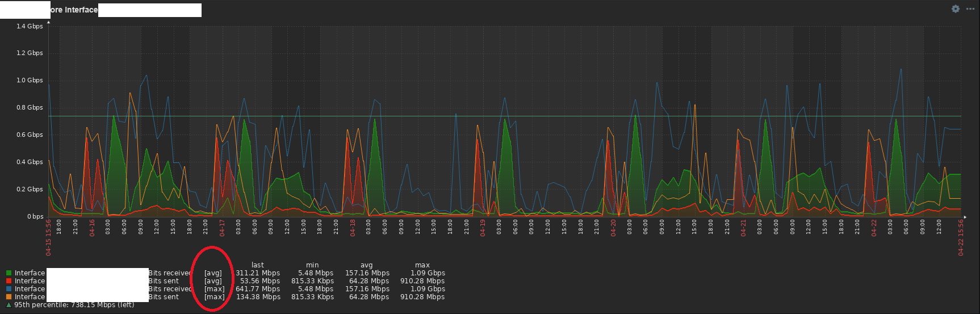This screenshot has height=314, width=980.
Task: Click the 'last' legend column header
Action: 257,265
